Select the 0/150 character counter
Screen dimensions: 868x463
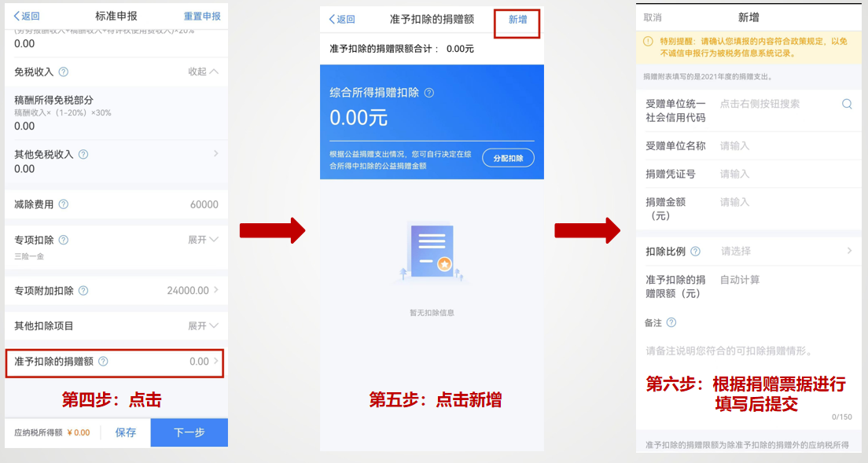tap(841, 417)
